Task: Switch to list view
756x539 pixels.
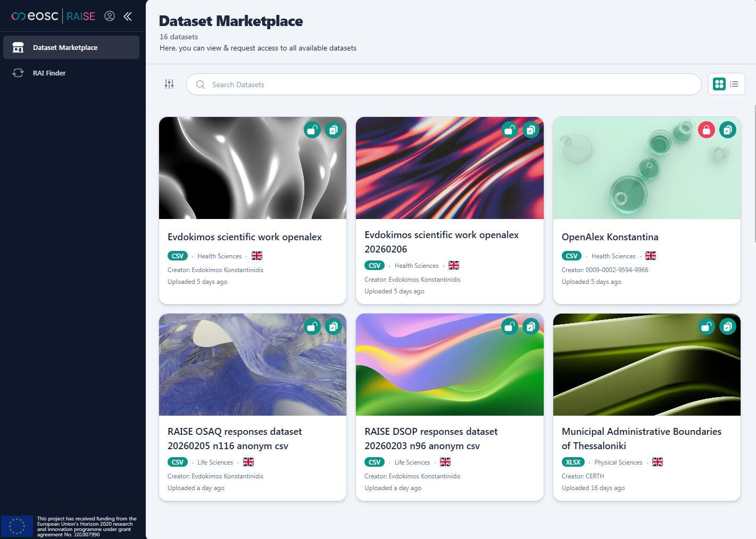Action: (734, 83)
